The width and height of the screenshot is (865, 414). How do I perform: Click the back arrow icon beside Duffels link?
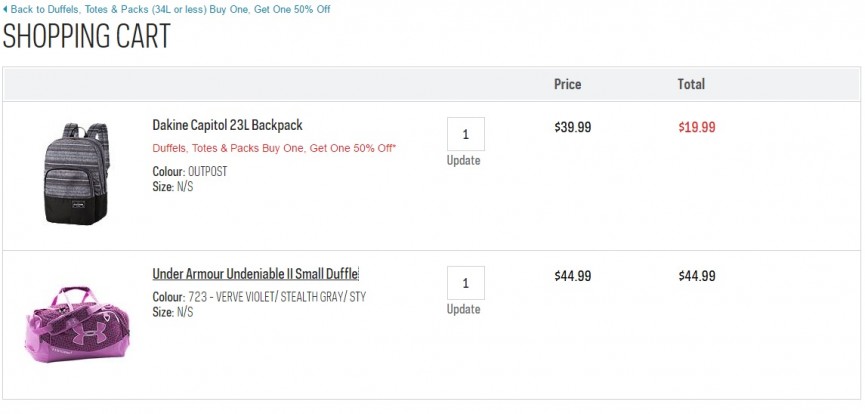point(5,9)
